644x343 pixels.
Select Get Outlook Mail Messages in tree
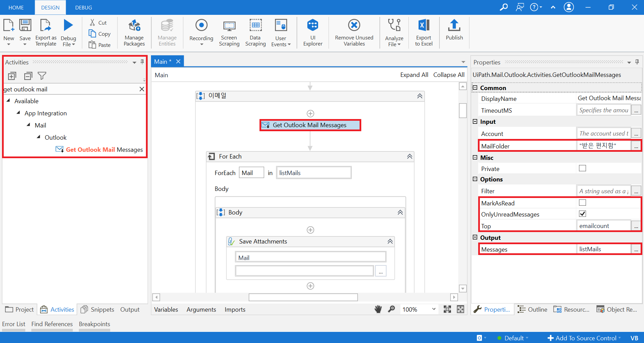[x=99, y=149]
